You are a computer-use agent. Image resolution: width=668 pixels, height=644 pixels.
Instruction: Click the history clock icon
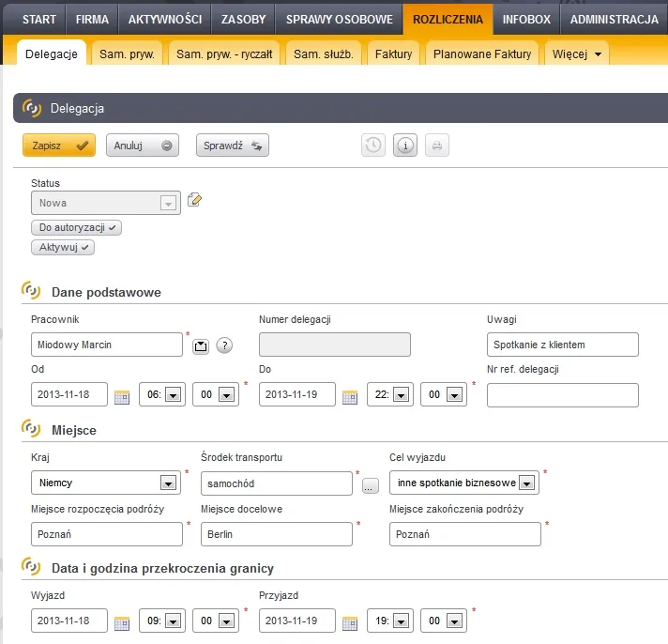pos(373,146)
